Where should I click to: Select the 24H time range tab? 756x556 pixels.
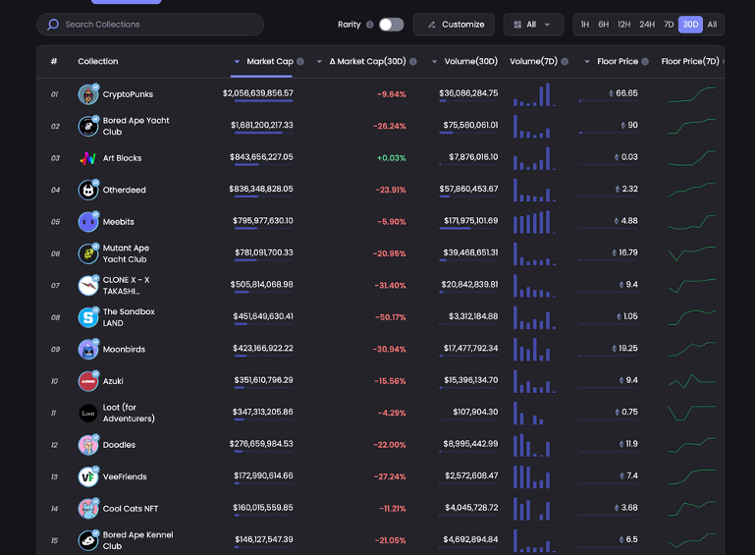point(647,25)
